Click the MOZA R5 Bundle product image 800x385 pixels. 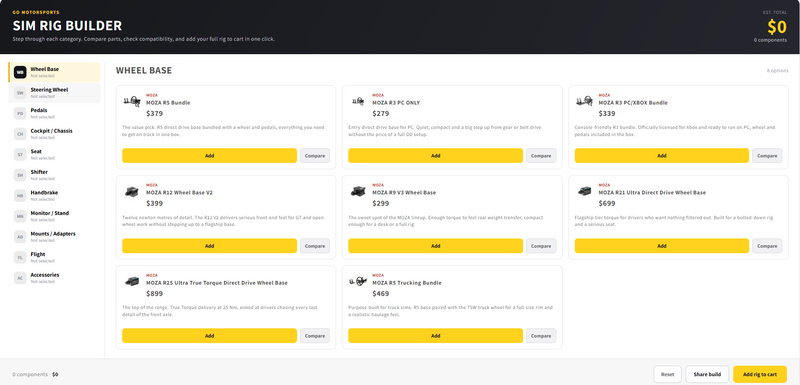coord(132,101)
